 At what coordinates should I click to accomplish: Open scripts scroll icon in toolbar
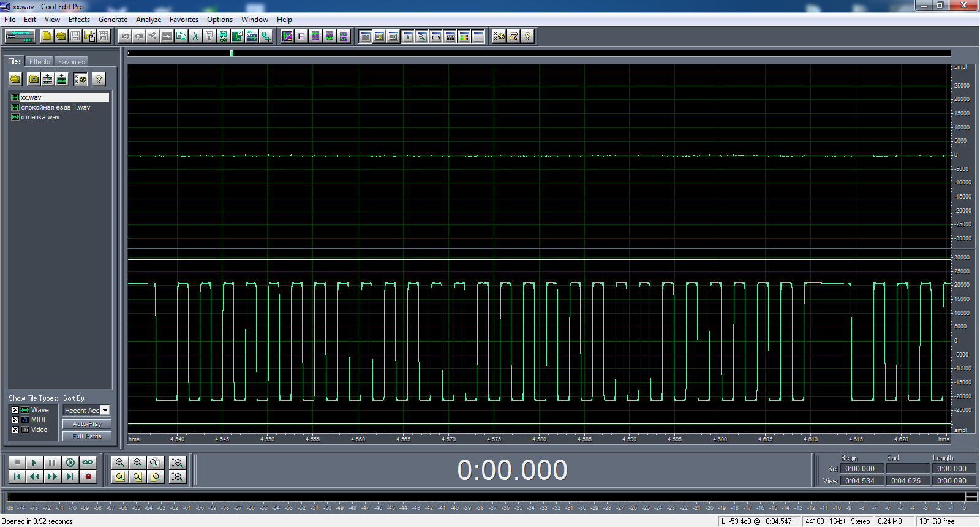click(513, 36)
